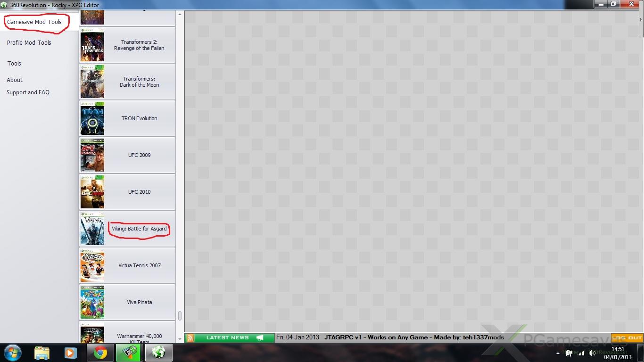Open the Virtua Tennis 2007 cover
The height and width of the screenshot is (362, 644).
(92, 265)
